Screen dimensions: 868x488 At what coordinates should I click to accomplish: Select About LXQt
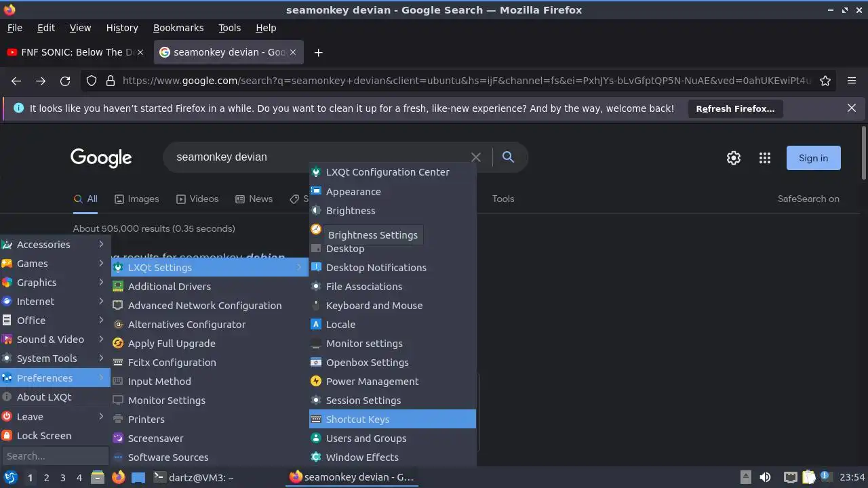click(55, 397)
